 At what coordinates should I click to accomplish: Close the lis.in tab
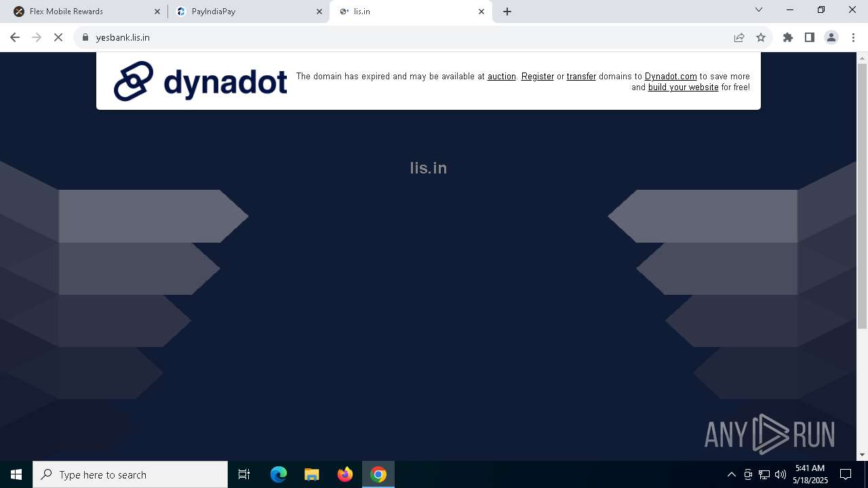tap(481, 12)
